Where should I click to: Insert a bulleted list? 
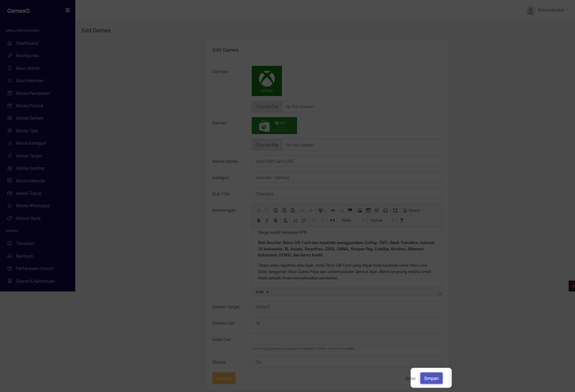point(304,220)
